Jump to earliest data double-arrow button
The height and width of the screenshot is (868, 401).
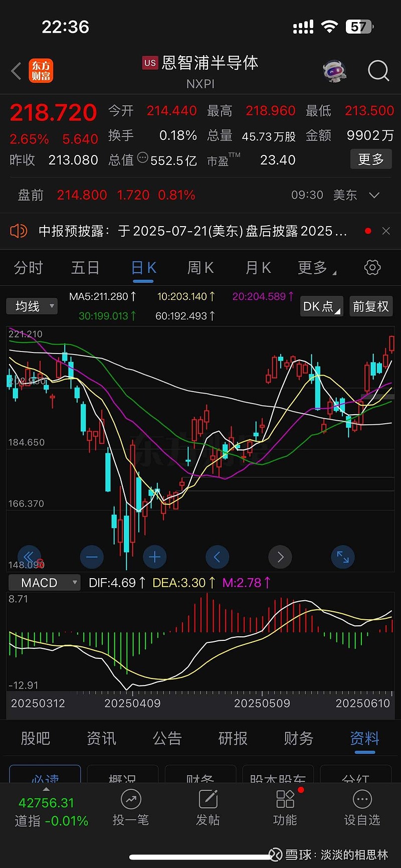(x=29, y=557)
